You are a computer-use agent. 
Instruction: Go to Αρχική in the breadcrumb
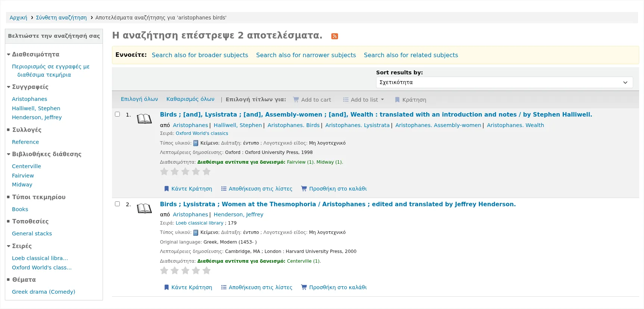[18, 18]
